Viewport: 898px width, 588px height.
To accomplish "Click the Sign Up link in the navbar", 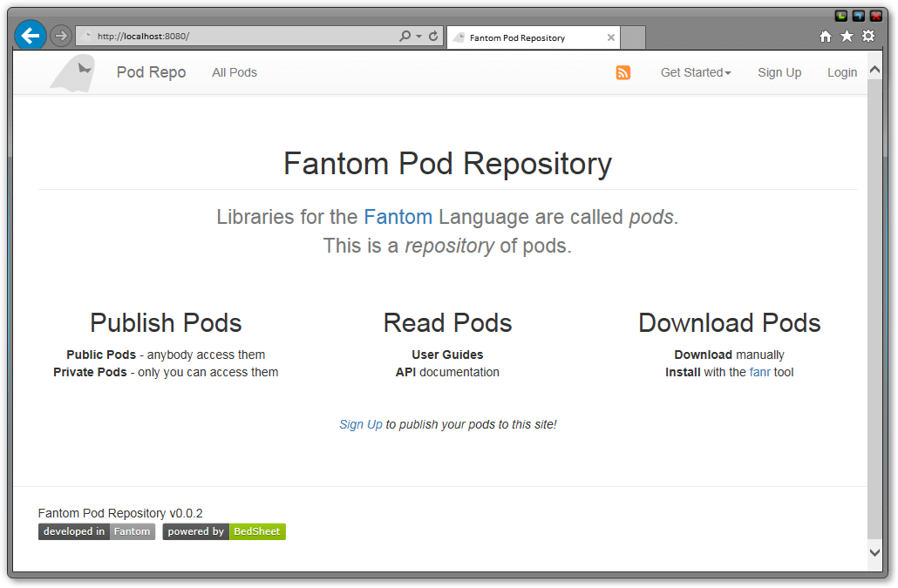I will coord(779,72).
